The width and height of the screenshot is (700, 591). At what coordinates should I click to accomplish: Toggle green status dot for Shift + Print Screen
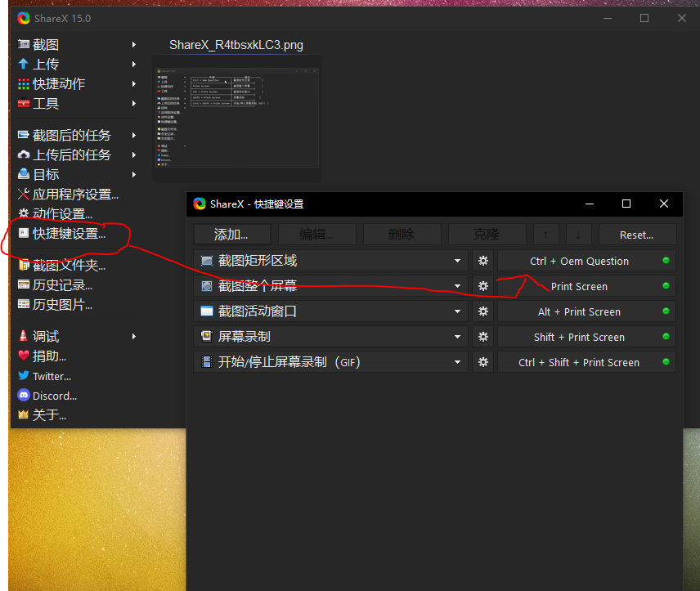click(x=666, y=337)
